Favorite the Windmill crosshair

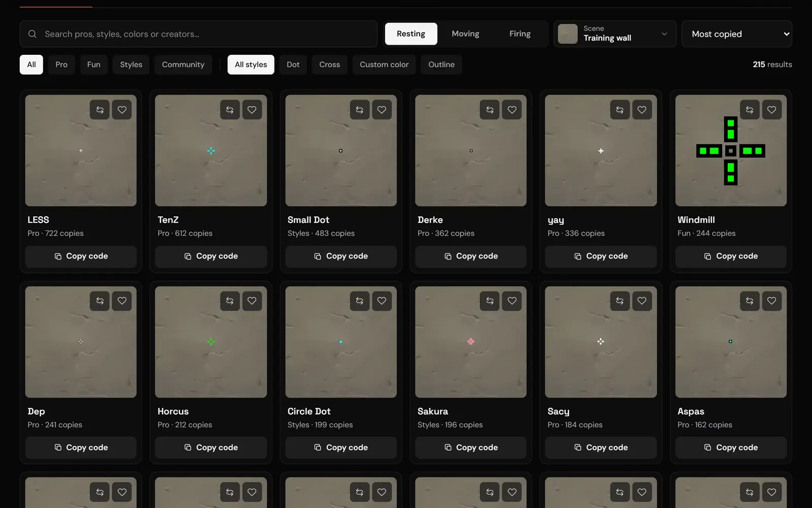pyautogui.click(x=772, y=110)
